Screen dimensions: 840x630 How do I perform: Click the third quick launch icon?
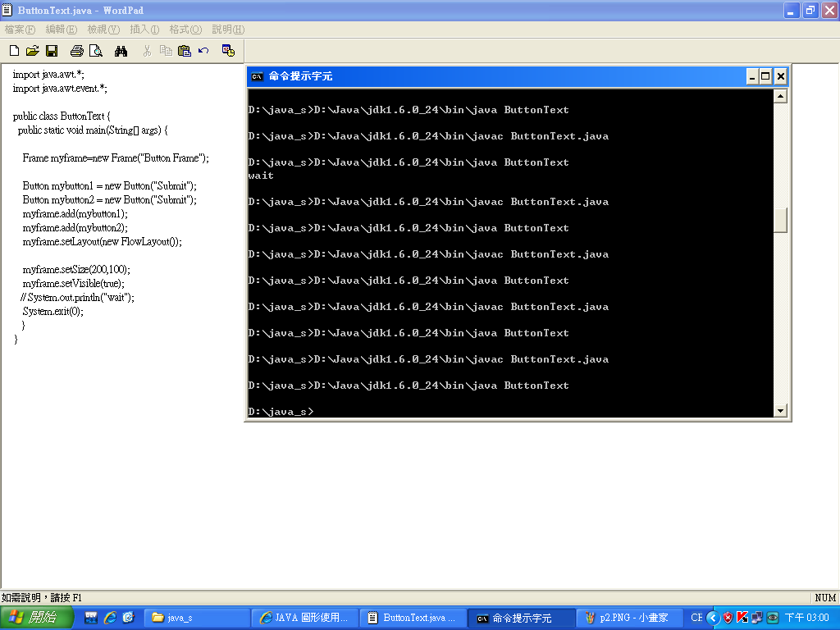pyautogui.click(x=128, y=618)
